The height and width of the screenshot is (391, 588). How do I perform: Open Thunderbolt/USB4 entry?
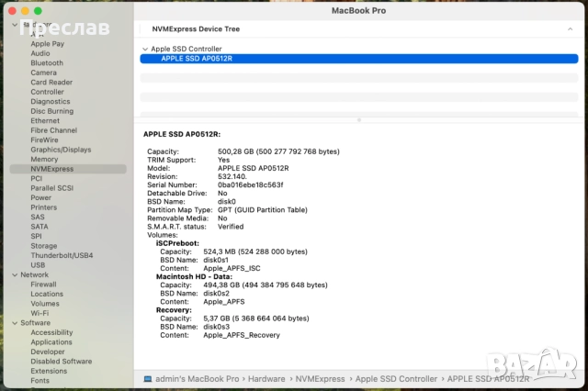[62, 255]
